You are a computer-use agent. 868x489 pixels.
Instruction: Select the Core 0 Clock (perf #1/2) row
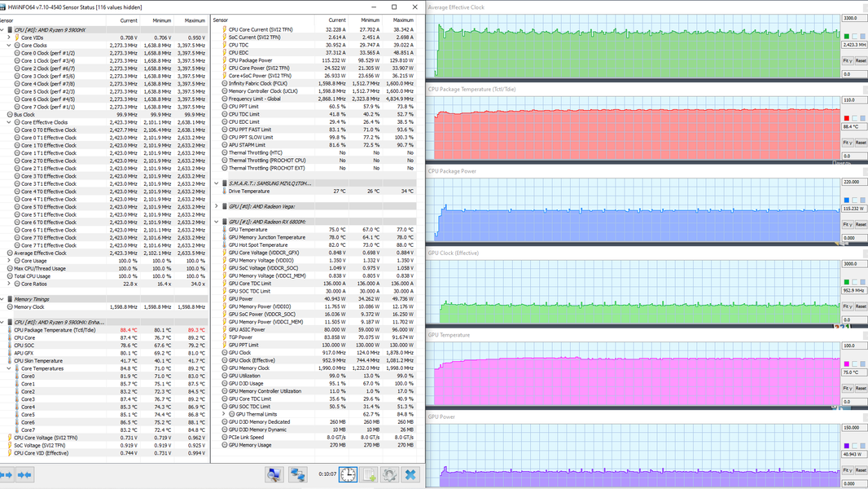click(x=103, y=53)
